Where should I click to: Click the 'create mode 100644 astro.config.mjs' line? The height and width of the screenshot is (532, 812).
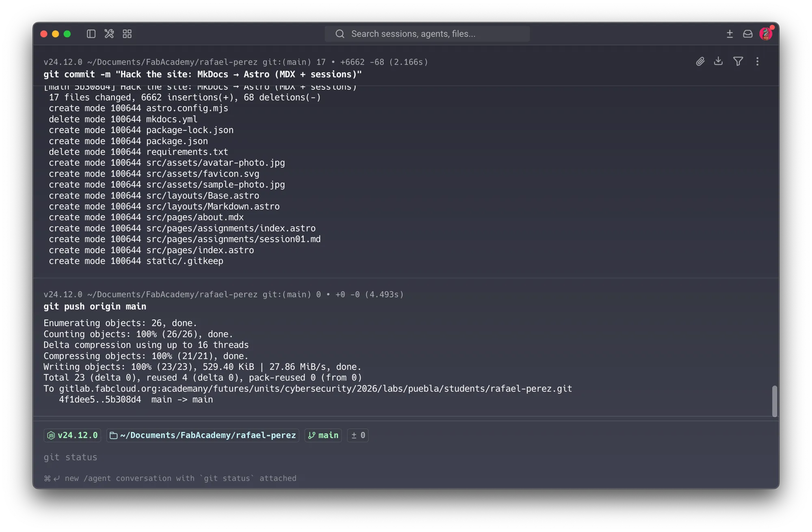[138, 108]
